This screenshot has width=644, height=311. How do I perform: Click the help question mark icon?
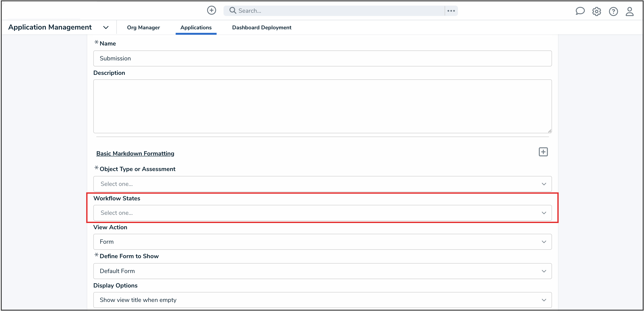pyautogui.click(x=613, y=11)
